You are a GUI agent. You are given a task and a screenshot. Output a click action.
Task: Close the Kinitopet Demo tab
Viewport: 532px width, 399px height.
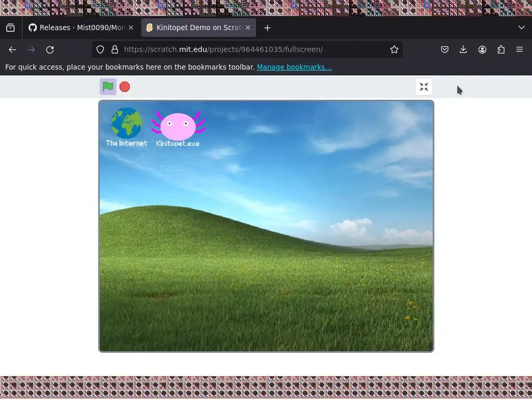[248, 28]
